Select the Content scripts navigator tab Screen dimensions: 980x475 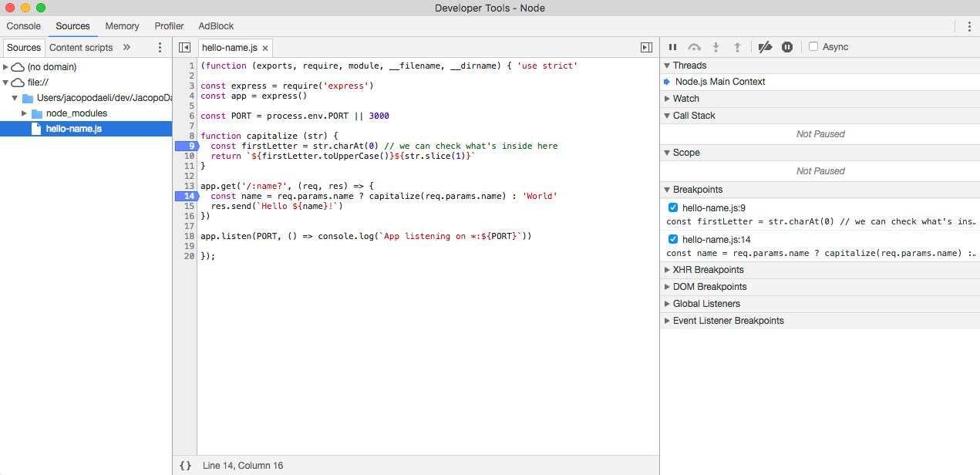tap(81, 47)
